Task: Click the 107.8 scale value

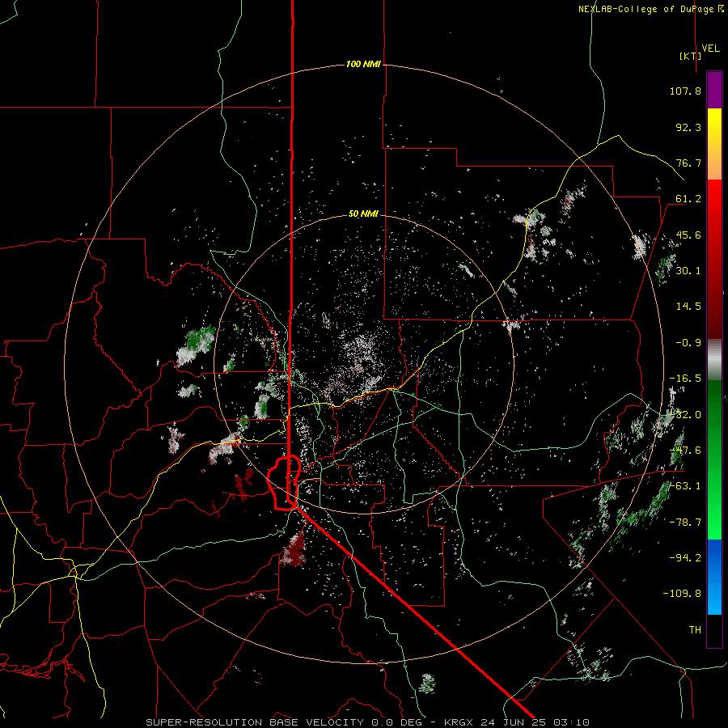Action: pyautogui.click(x=685, y=91)
